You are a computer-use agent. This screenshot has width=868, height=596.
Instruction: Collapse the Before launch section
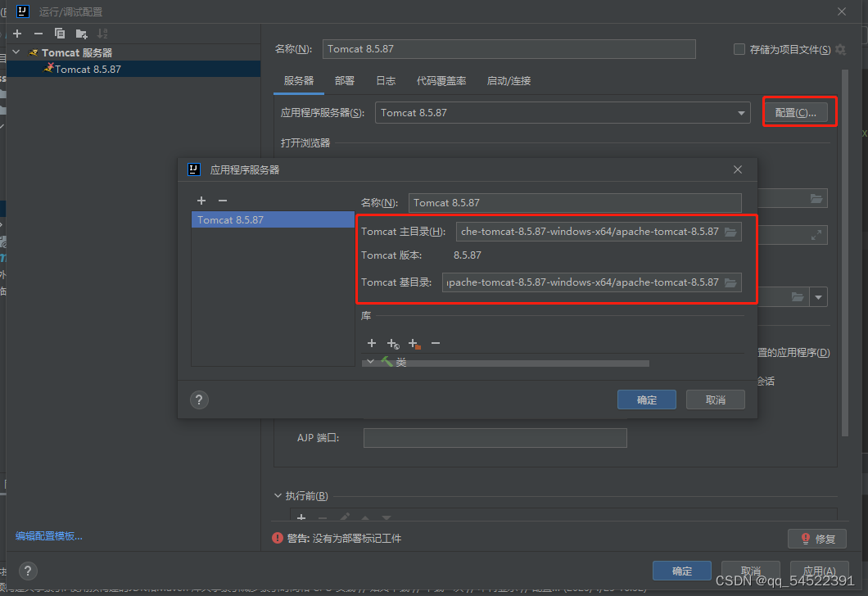278,496
